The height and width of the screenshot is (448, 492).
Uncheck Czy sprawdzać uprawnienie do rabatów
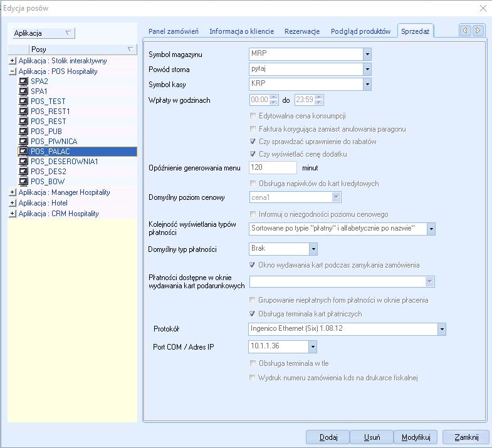[x=253, y=142]
